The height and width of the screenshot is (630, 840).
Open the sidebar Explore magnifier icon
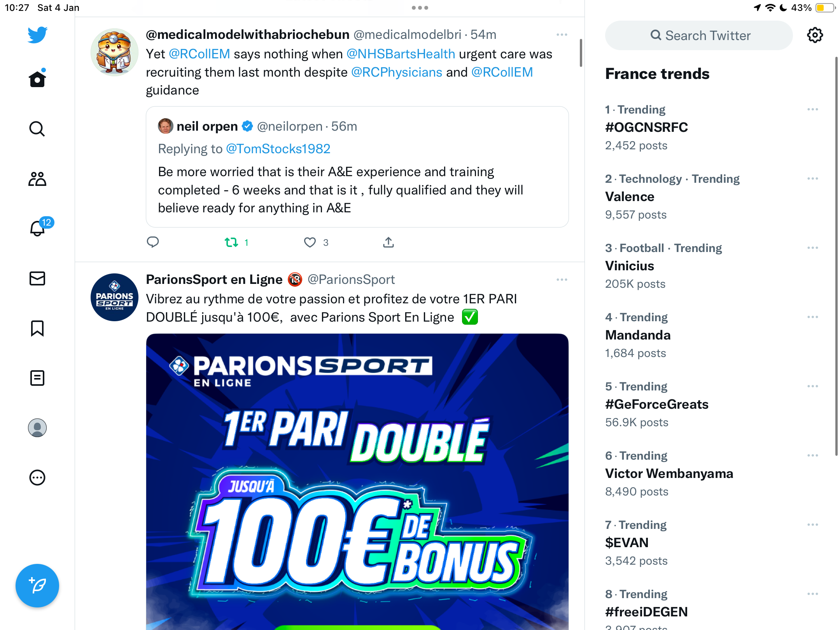(37, 129)
